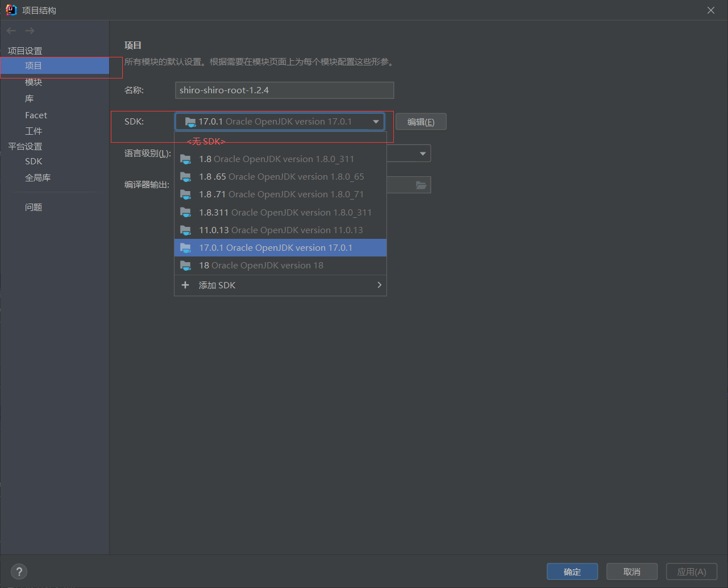Click the project name field shiro-shiro-root-1.2.4

[x=284, y=90]
